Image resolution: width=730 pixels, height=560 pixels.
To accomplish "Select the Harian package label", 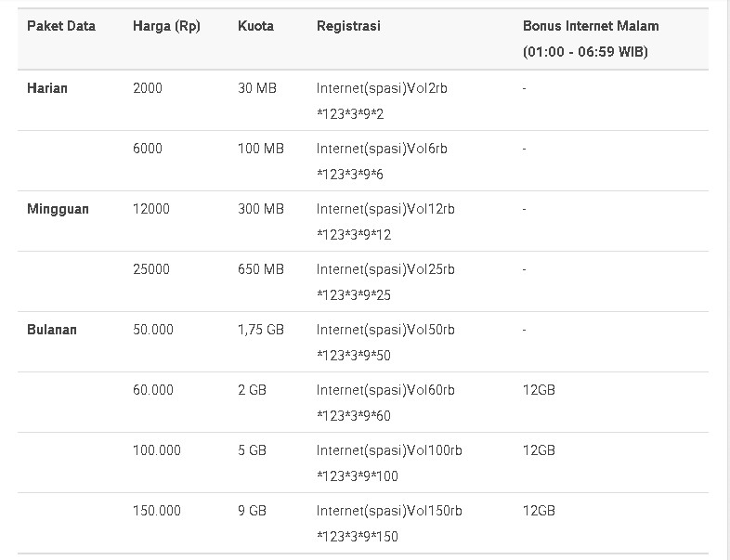I will pyautogui.click(x=47, y=88).
